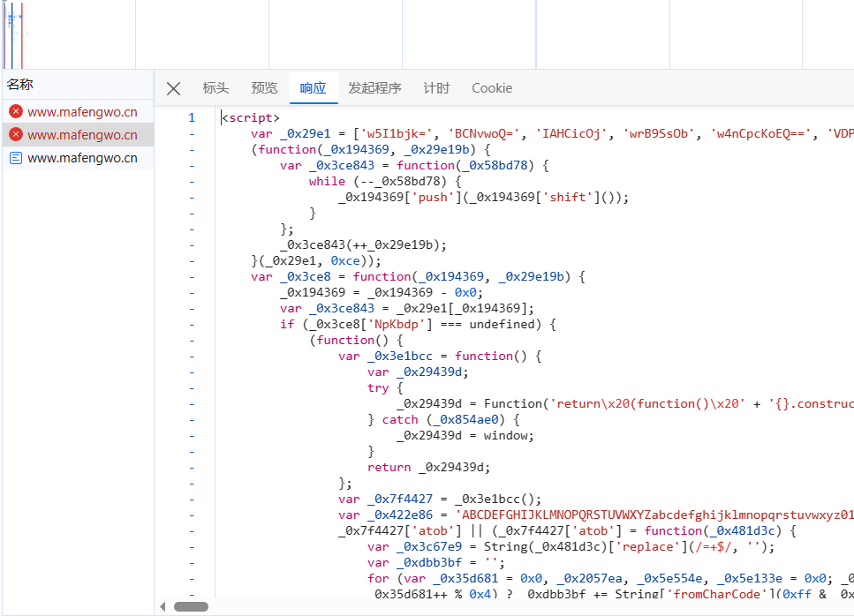Click the var _0x422e86 = 'ABCDEFGHIJ line
Screen dimensions: 854x616
pyautogui.click(x=596, y=515)
